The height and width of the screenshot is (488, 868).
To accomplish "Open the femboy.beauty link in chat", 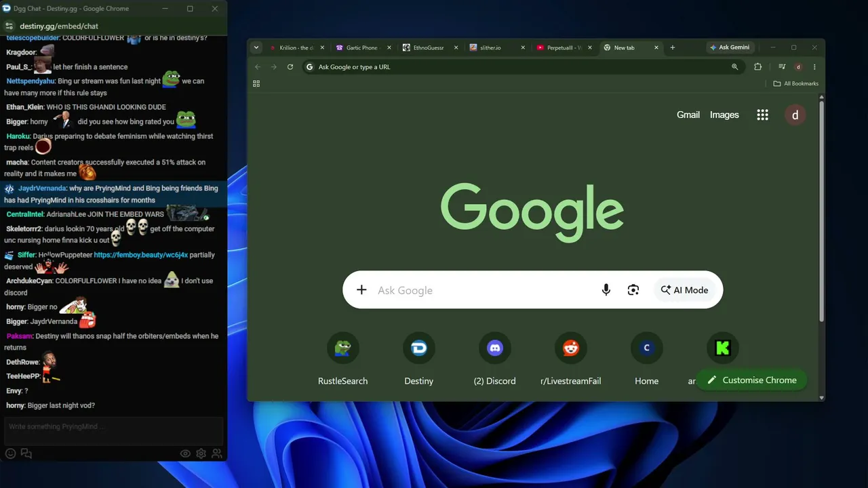I will coord(141,255).
